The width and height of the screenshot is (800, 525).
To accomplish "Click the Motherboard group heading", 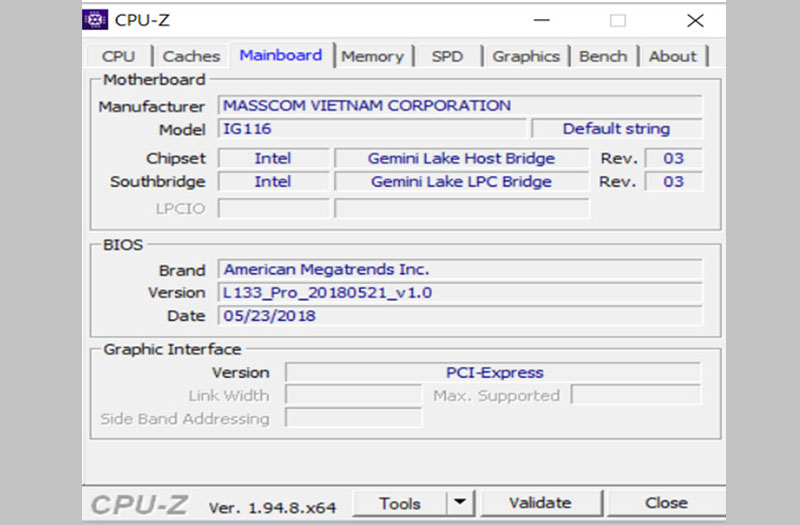I will [x=154, y=80].
